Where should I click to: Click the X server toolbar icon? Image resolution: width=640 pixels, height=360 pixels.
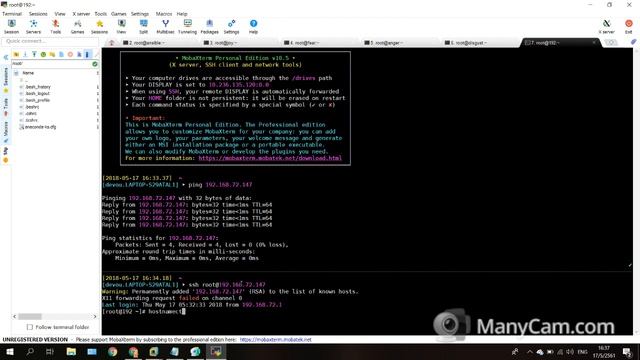click(x=607, y=27)
